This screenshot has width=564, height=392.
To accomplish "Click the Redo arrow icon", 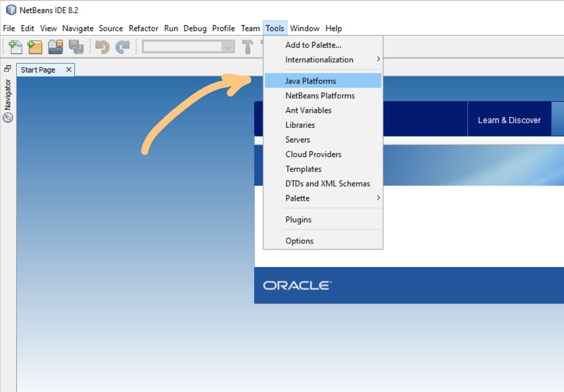I will [x=122, y=47].
